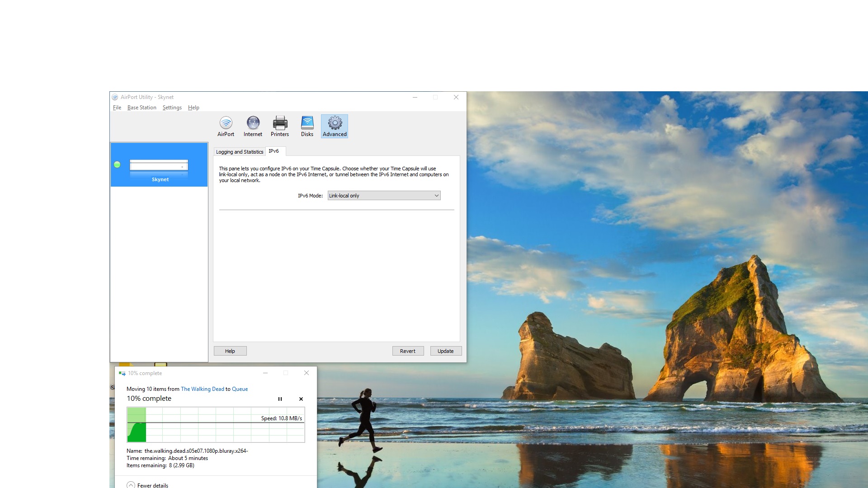Switch to Logging and Statistics tab
The height and width of the screenshot is (488, 868).
(239, 152)
